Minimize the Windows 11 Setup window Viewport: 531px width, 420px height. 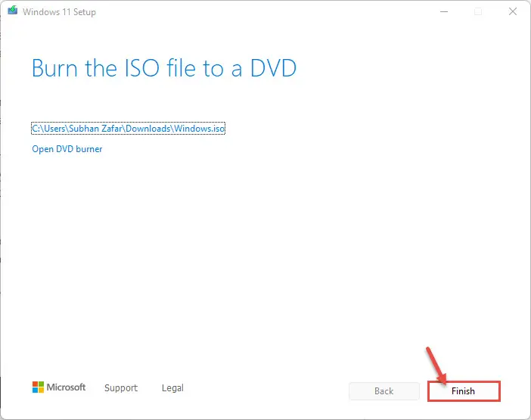(x=444, y=11)
